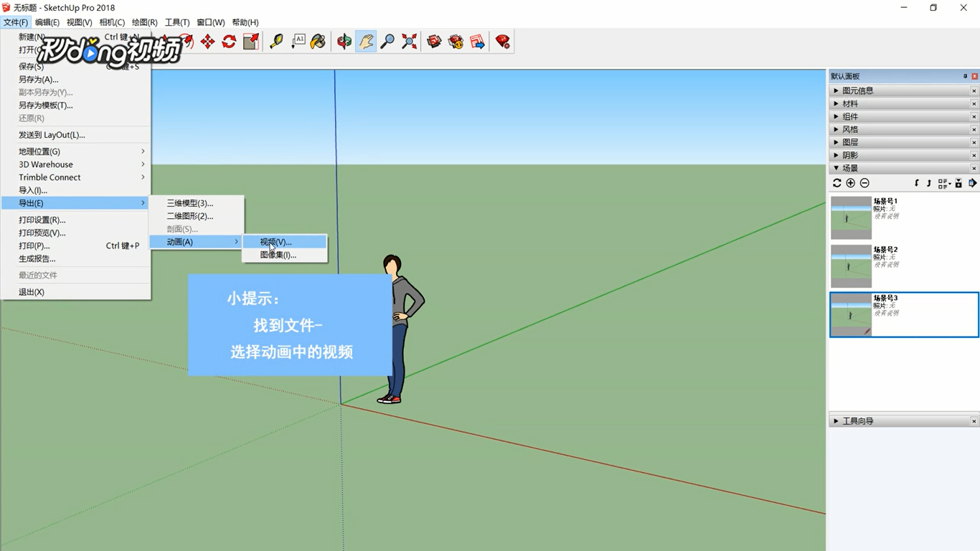Select the Scale tool icon
Screen dimensions: 980x551
tap(250, 42)
